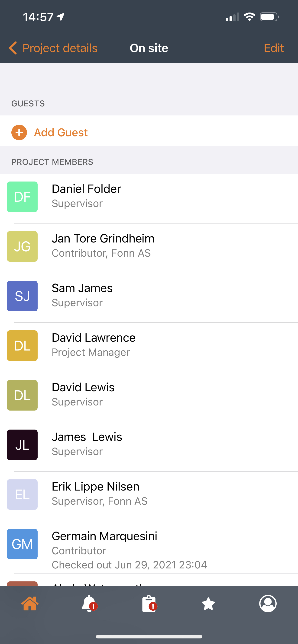Go back to Project details

tap(53, 48)
